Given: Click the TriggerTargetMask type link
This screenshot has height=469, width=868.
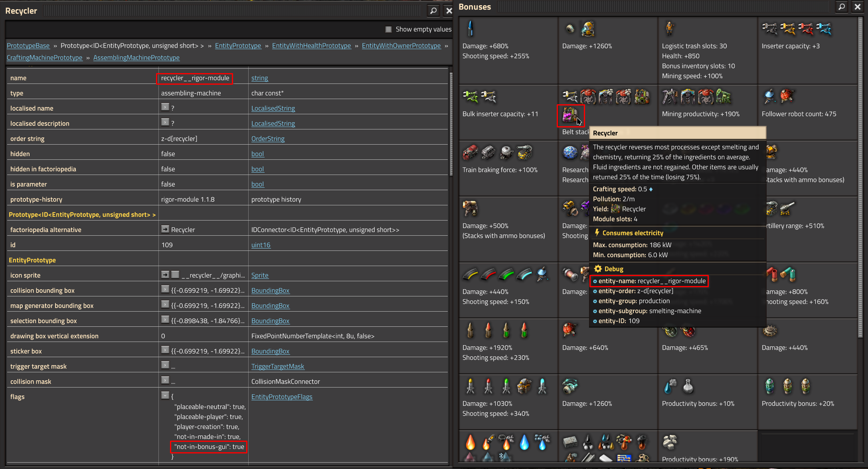Looking at the screenshot, I should [278, 366].
